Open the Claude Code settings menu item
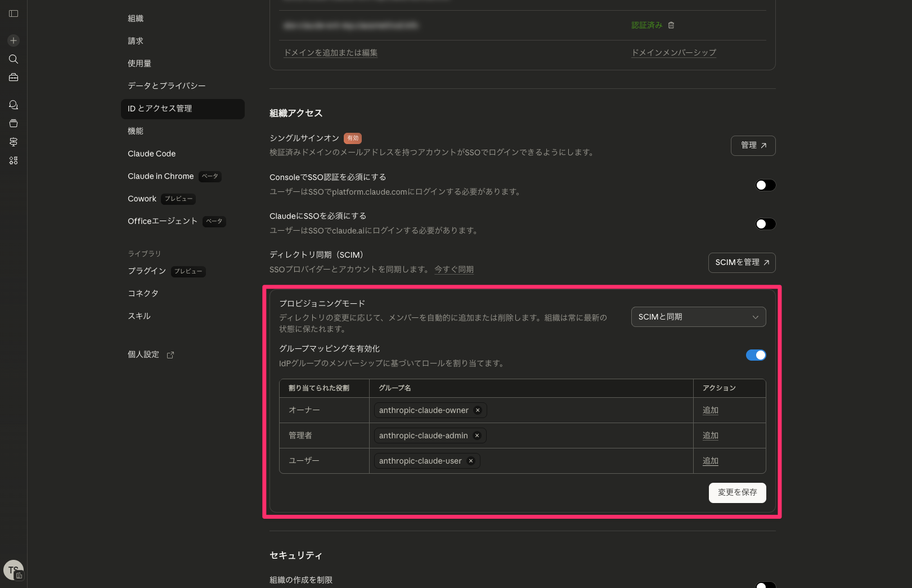The width and height of the screenshot is (912, 588). coord(151,154)
